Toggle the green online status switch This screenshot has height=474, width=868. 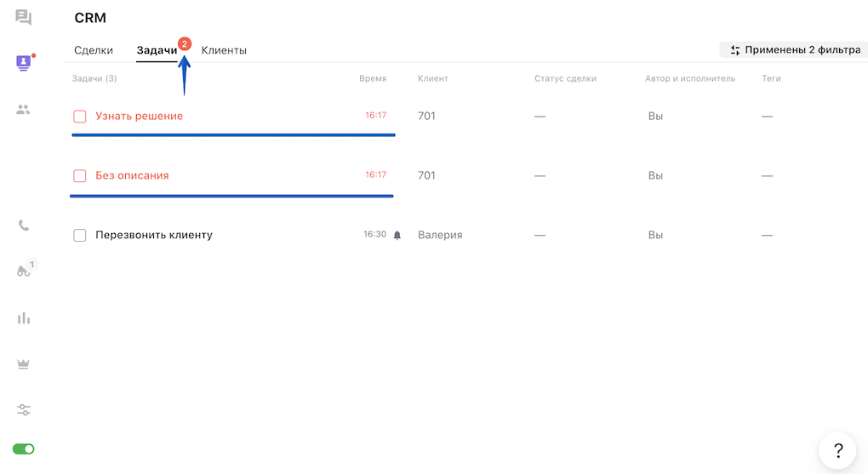tap(23, 449)
